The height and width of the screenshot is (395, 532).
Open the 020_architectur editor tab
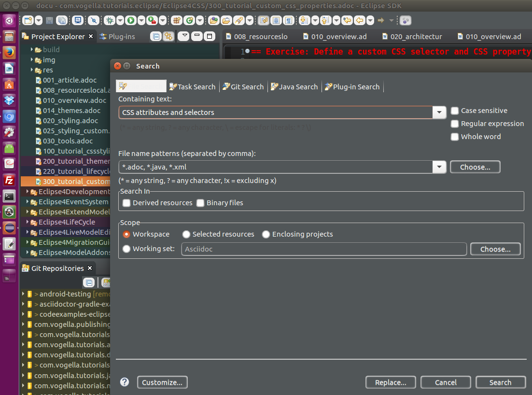pyautogui.click(x=412, y=37)
